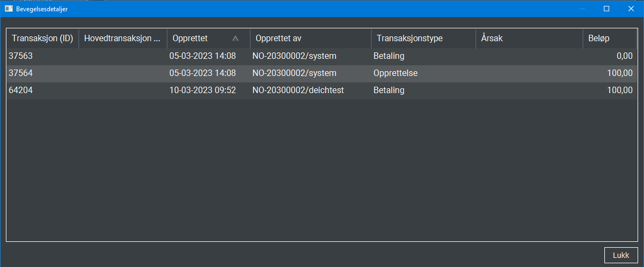The height and width of the screenshot is (267, 644).
Task: Sort by Beløp column header
Action: pyautogui.click(x=610, y=39)
